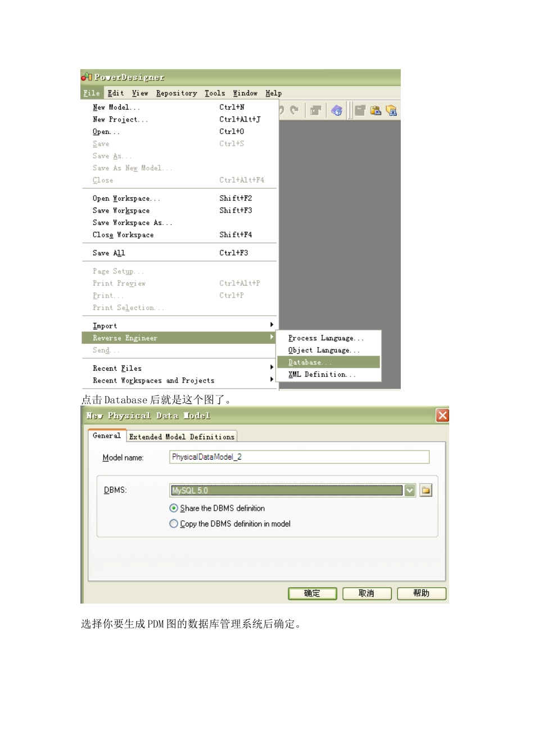The width and height of the screenshot is (534, 756).
Task: Expand the Recent Files submenu
Action: pyautogui.click(x=179, y=368)
